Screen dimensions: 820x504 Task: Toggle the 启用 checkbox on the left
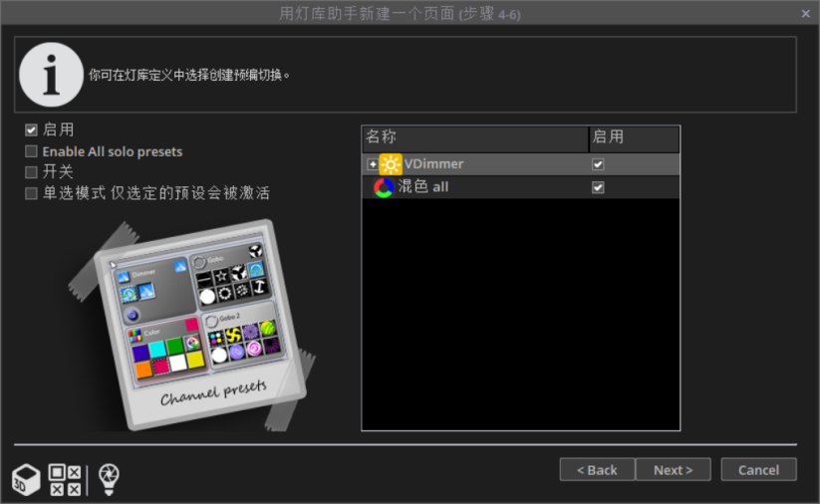tap(32, 129)
